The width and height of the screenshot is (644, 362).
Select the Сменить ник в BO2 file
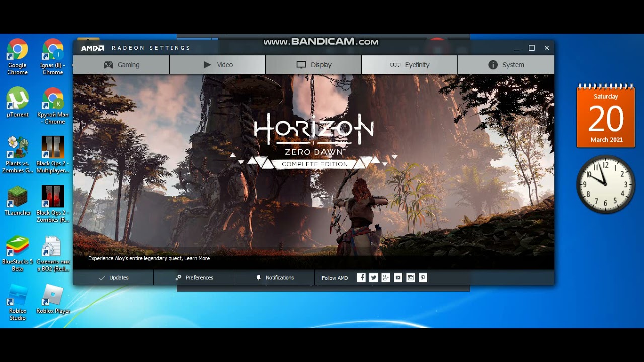click(53, 254)
